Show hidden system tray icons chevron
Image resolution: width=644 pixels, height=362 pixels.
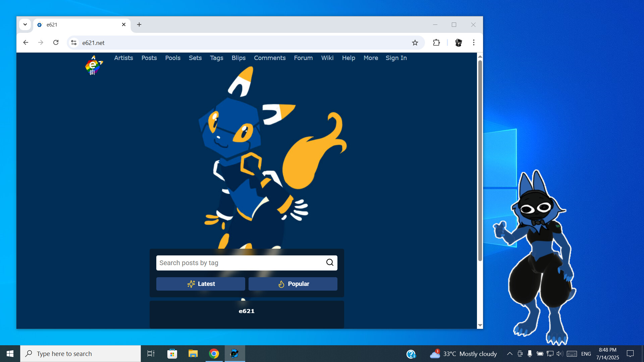[509, 354]
